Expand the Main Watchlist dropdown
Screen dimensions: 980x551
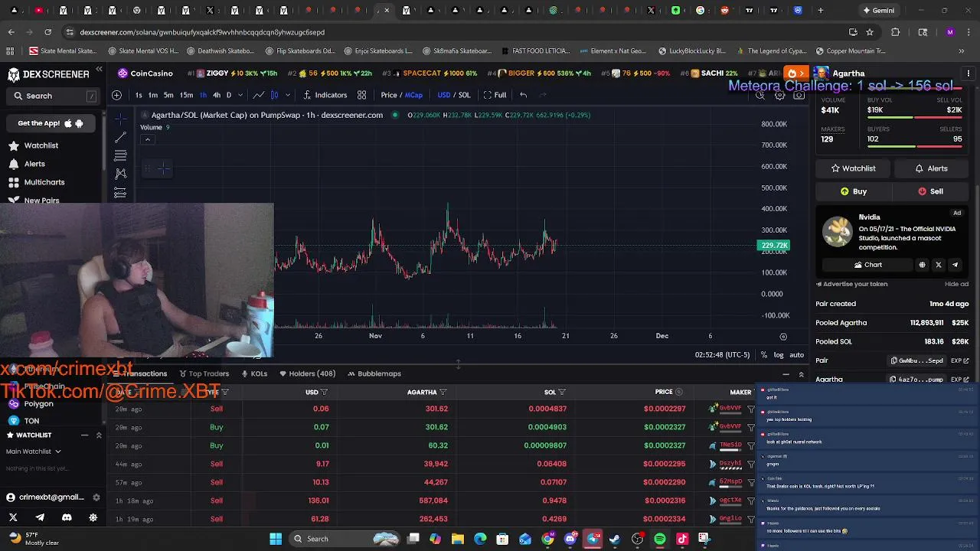pyautogui.click(x=34, y=452)
